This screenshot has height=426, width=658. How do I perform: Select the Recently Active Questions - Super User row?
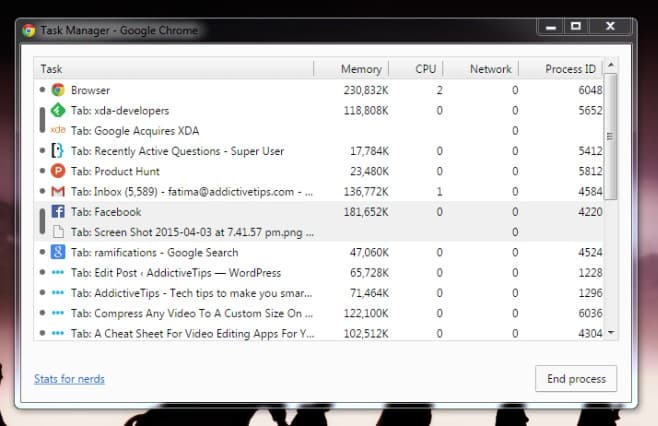[319, 151]
